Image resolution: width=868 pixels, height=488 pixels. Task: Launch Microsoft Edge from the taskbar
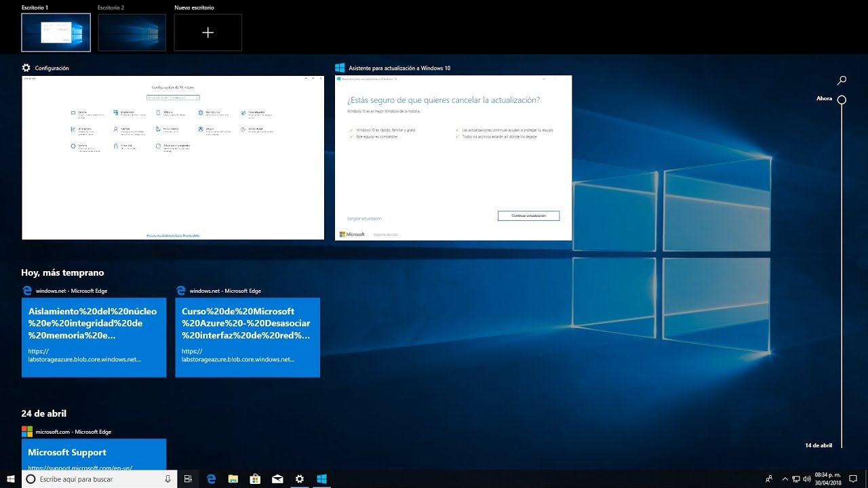coord(211,479)
